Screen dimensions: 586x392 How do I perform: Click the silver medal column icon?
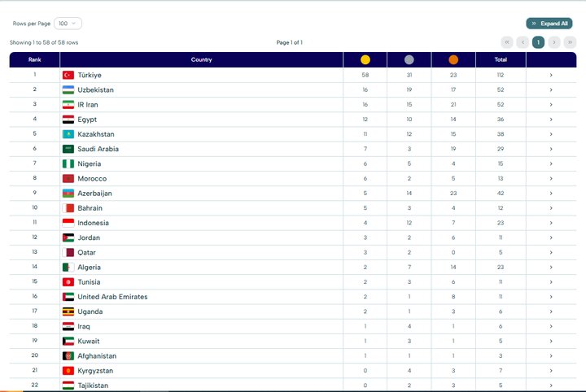click(x=409, y=59)
